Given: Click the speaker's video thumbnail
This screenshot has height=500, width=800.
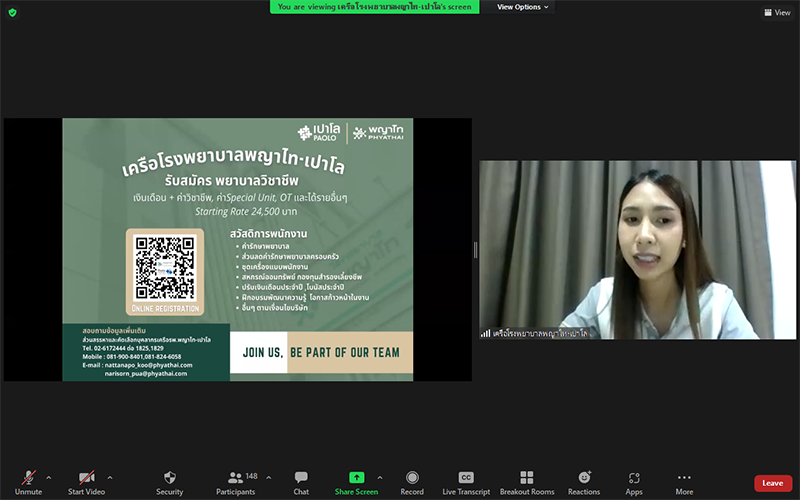Looking at the screenshot, I should (637, 249).
